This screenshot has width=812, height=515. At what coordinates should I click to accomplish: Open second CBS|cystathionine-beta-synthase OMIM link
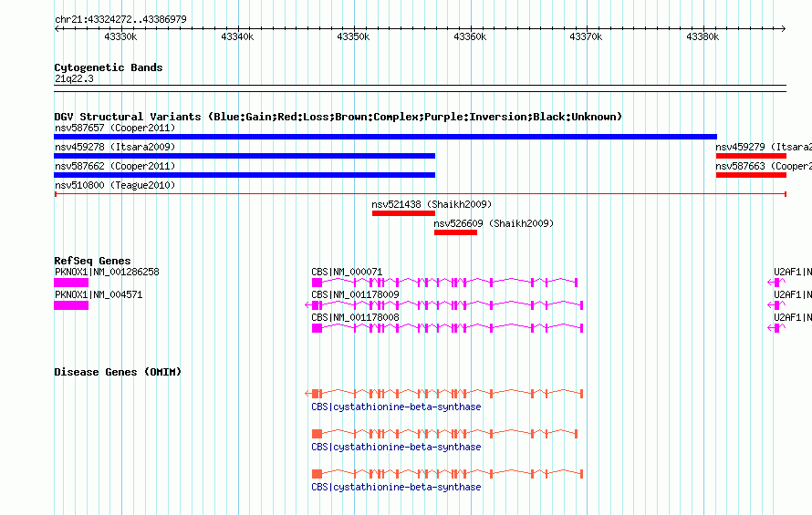(396, 447)
